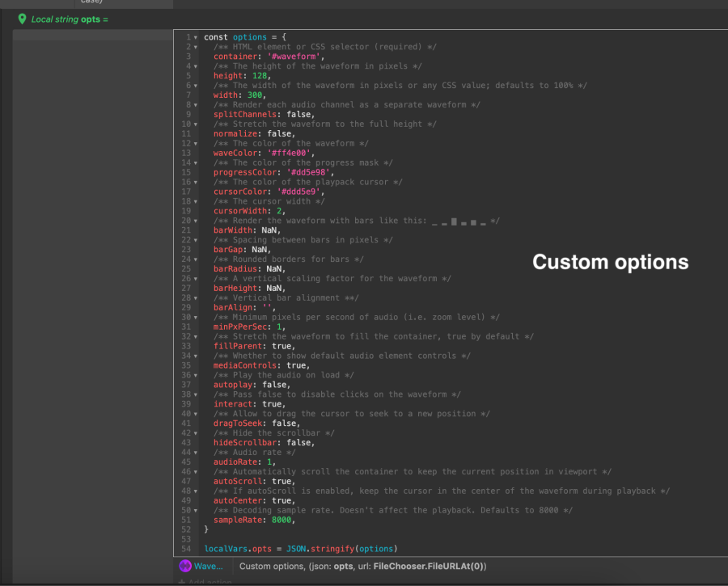Click the autoplay property
This screenshot has width=728, height=586.
(x=233, y=385)
